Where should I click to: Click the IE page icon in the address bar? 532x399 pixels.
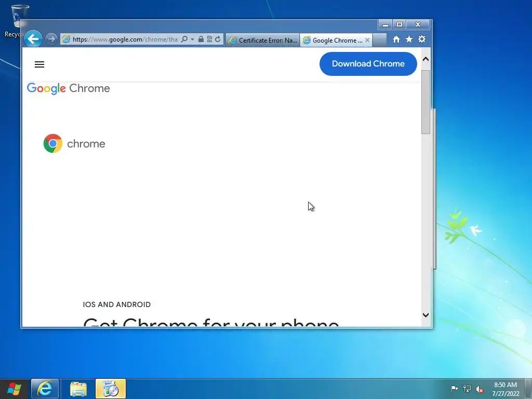[x=66, y=39]
